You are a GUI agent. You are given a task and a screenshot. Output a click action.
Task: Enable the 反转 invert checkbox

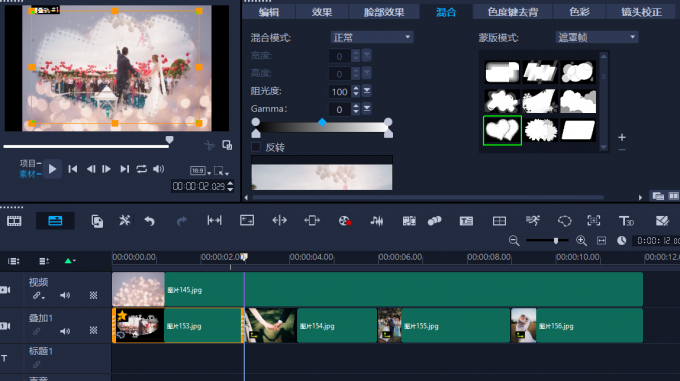256,147
